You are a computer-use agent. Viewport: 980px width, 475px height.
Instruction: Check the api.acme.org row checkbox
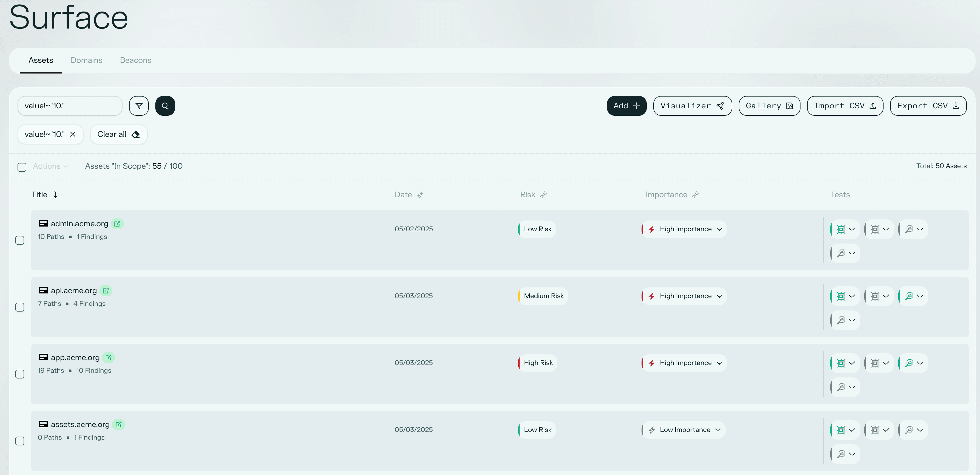coord(20,307)
